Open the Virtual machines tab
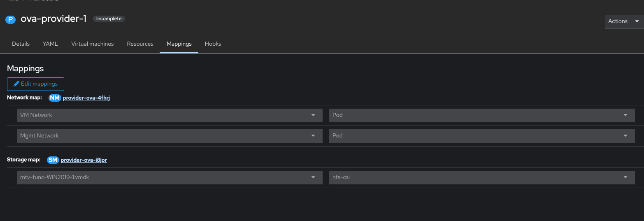The image size is (644, 221). pos(92,44)
